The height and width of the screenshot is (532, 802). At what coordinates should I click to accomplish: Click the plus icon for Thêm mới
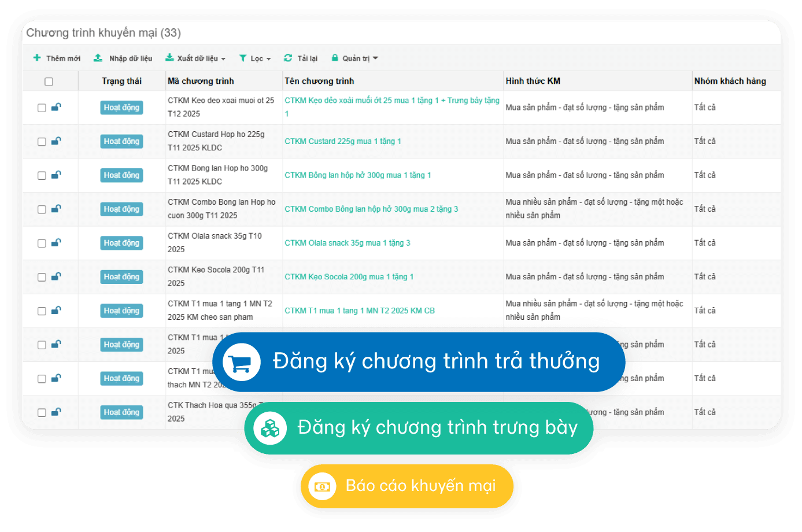point(37,58)
